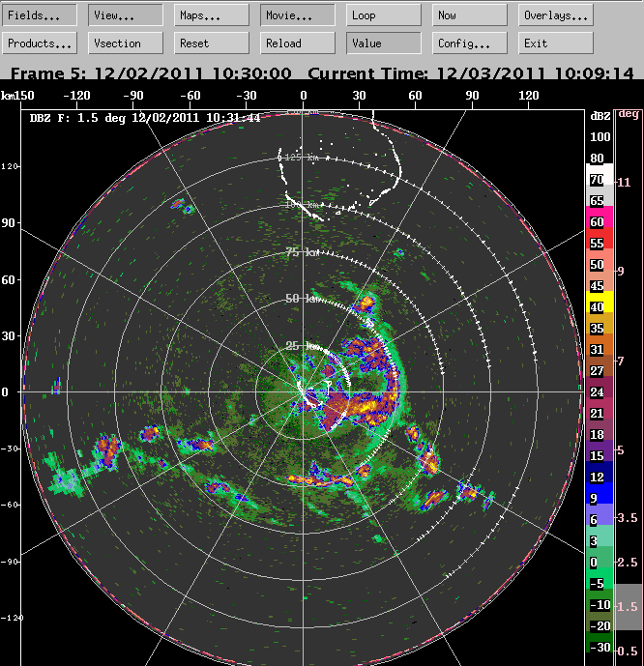Toggle the Loop button
644x666 pixels.
pyautogui.click(x=384, y=15)
